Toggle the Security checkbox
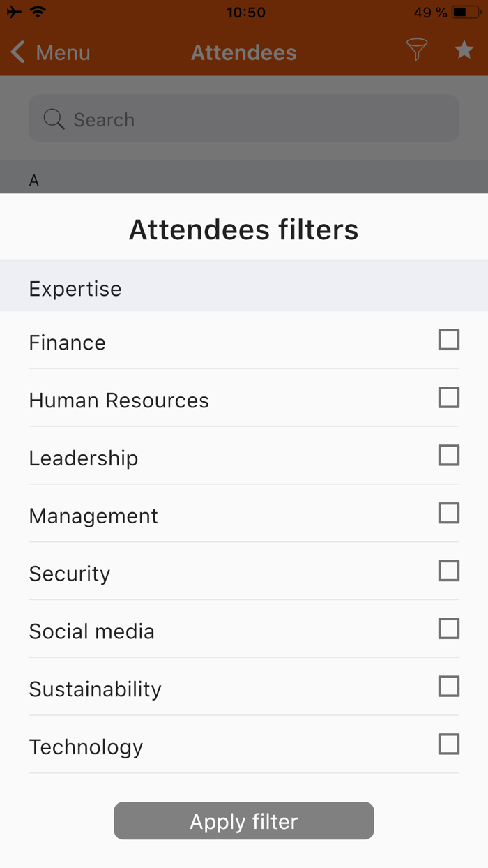 pos(449,571)
